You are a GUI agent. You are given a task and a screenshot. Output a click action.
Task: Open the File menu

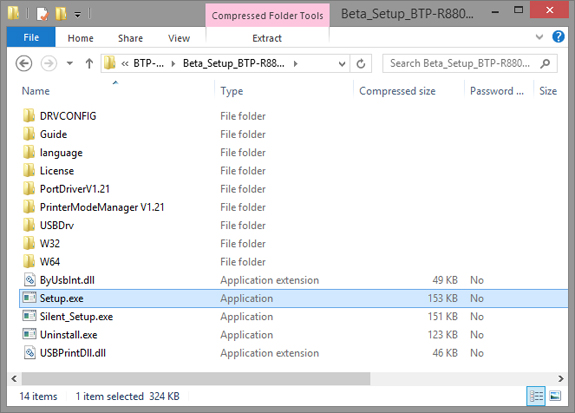click(x=31, y=37)
